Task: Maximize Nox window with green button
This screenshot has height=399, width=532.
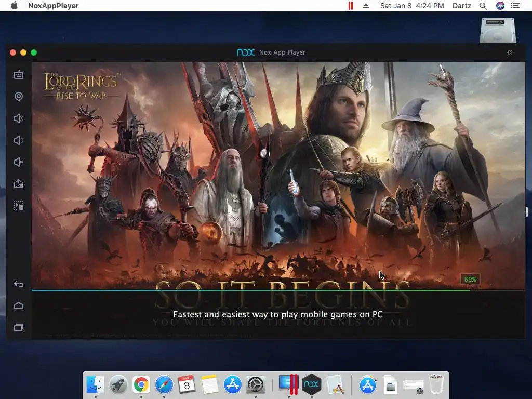Action: coord(34,52)
